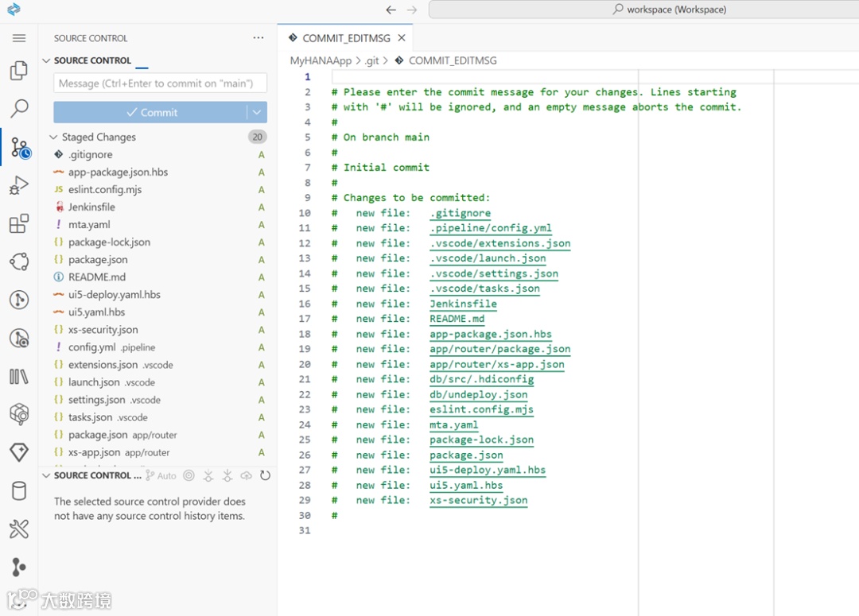Click the publish cloud icon in graph header
Image resolution: width=859 pixels, height=616 pixels.
[246, 475]
